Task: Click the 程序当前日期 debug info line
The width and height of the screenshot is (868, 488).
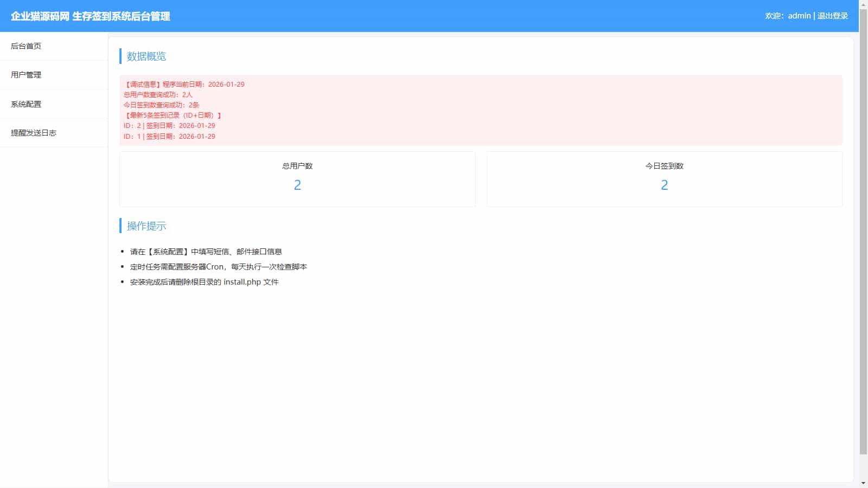Action: 184,85
